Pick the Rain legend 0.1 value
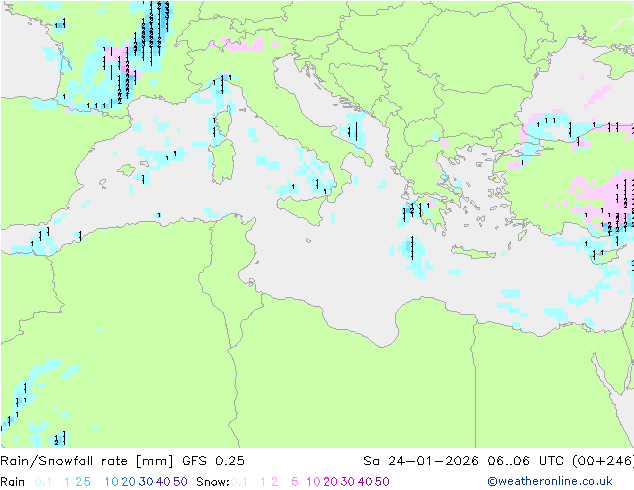The image size is (634, 490). [43, 482]
